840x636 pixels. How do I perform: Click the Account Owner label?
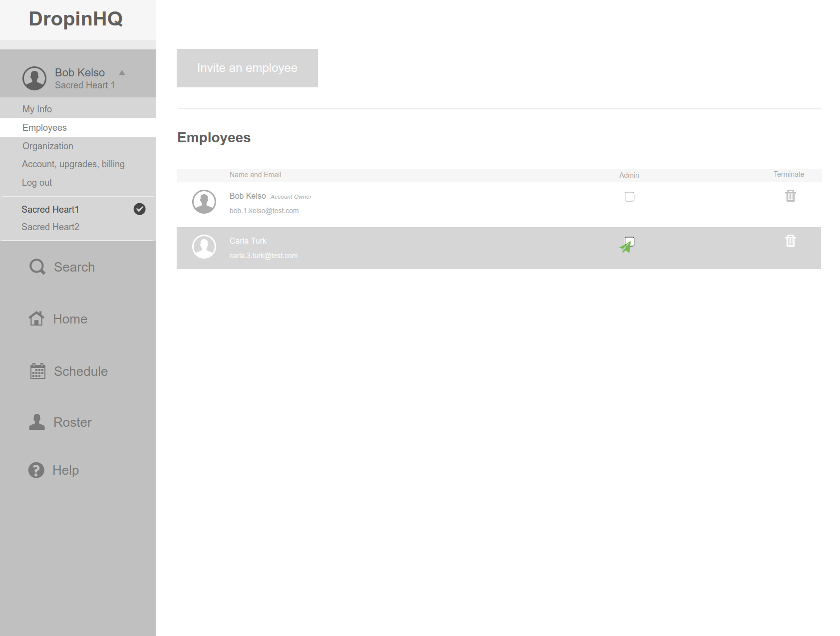[x=291, y=197]
